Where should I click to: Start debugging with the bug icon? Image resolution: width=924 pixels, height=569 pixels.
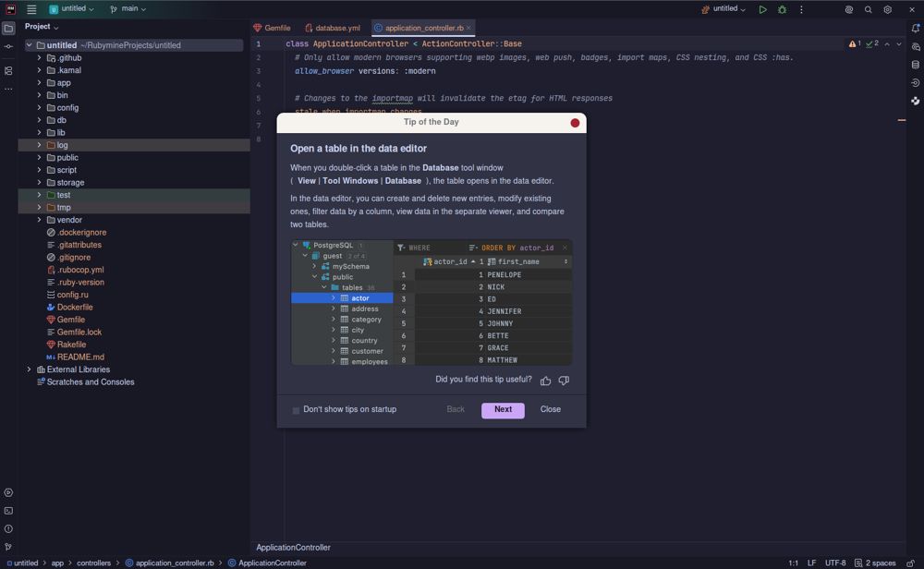point(782,9)
